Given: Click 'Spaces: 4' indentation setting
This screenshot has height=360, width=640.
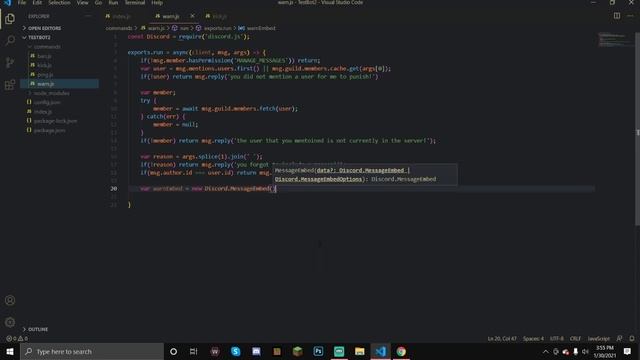Looking at the screenshot, I should [533, 338].
